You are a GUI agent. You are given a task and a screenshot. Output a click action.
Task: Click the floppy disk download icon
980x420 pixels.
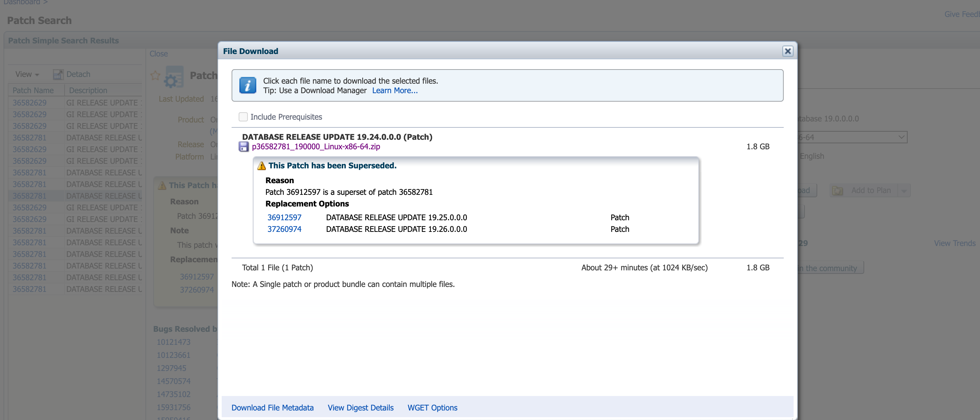(244, 146)
